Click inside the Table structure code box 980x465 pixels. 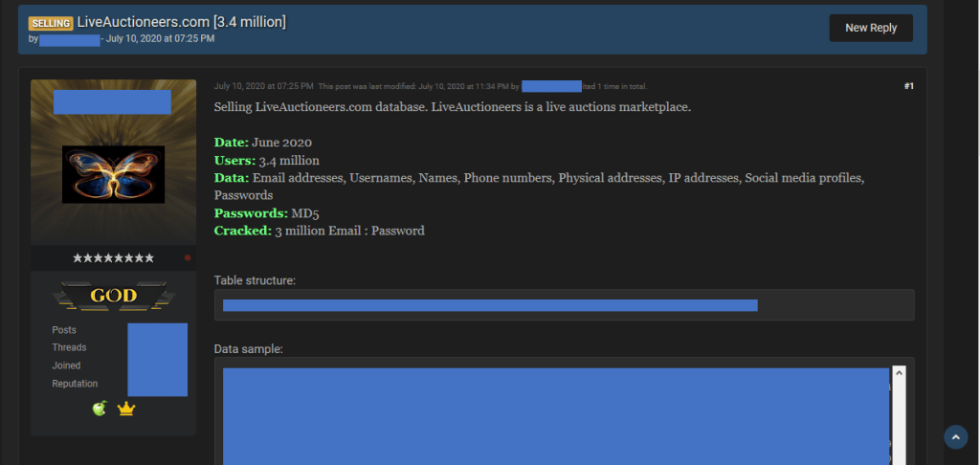(x=564, y=305)
